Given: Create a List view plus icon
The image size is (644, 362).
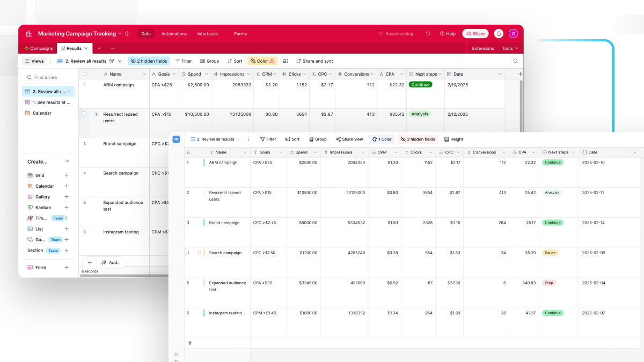Looking at the screenshot, I should (67, 229).
